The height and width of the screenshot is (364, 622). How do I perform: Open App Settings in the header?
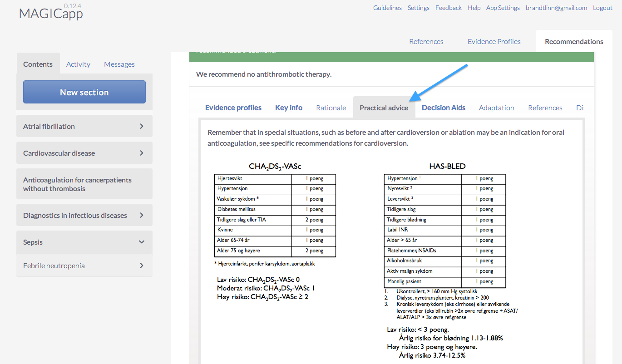503,8
